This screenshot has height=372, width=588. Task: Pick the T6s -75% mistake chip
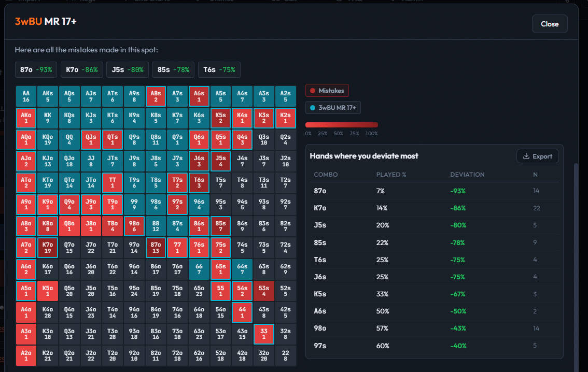pos(219,69)
